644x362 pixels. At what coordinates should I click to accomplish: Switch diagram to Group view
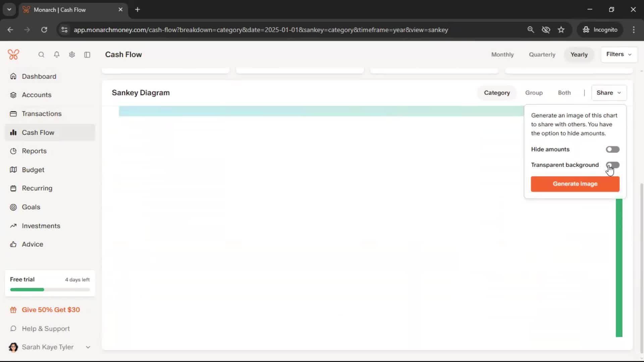[x=534, y=93]
